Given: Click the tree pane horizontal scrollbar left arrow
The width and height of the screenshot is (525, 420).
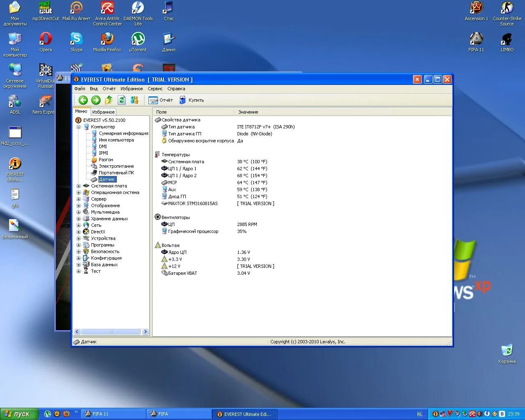Looking at the screenshot, I should tap(77, 332).
